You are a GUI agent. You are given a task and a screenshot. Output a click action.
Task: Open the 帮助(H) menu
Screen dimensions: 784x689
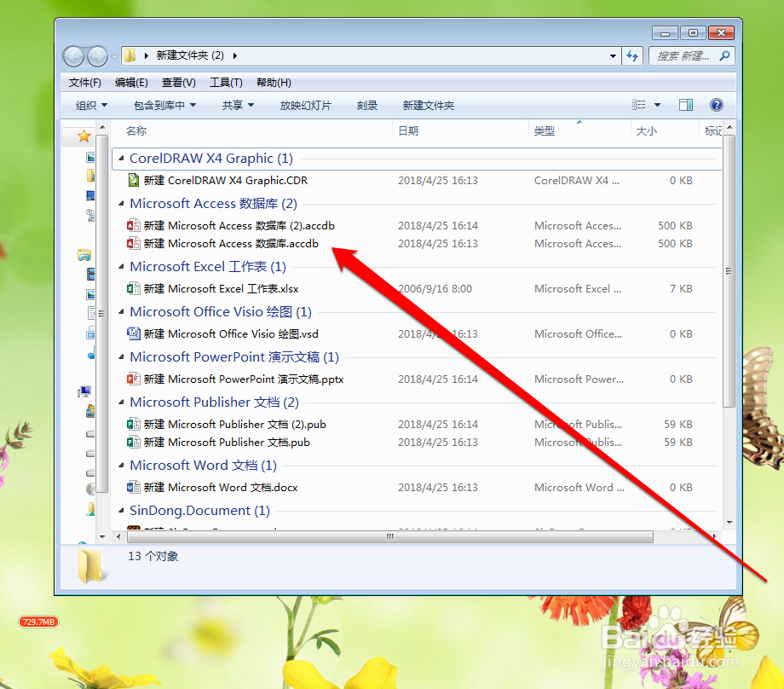274,83
